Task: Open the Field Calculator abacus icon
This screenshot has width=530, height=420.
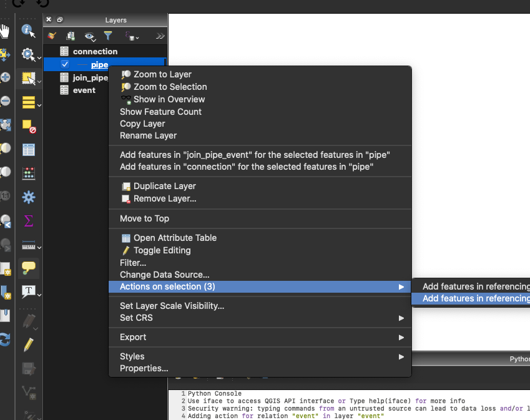Action: pyautogui.click(x=29, y=173)
